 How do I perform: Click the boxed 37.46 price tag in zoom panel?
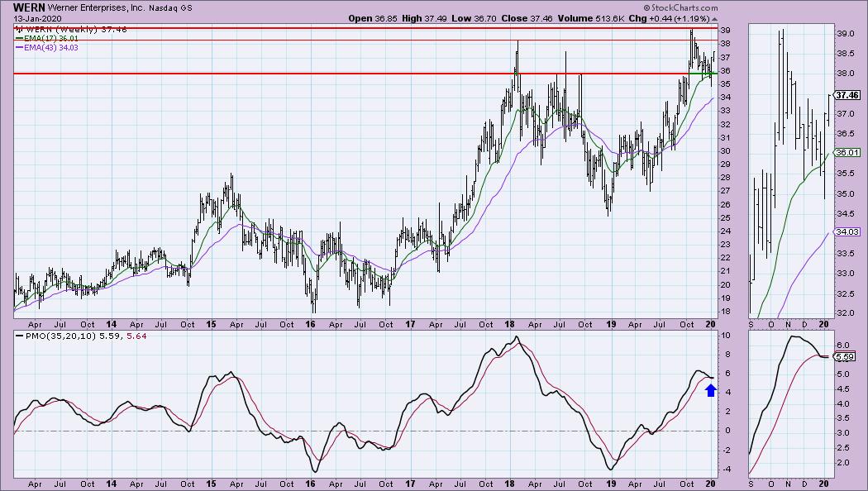(847, 95)
